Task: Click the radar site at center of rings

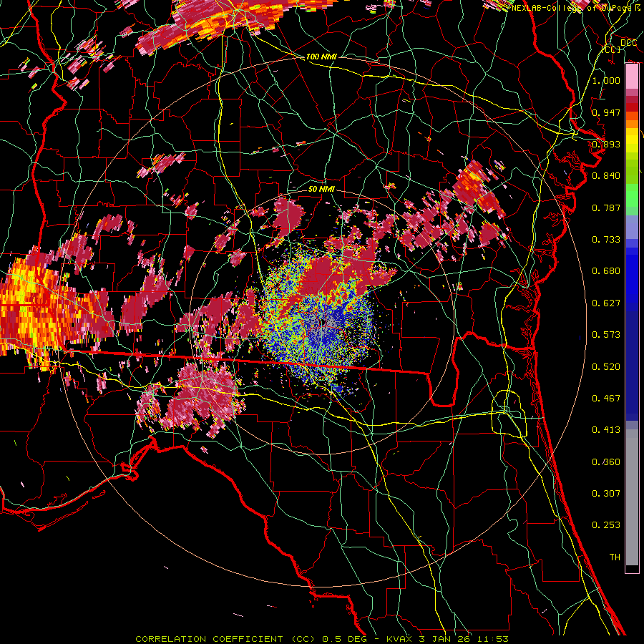Action: [323, 323]
